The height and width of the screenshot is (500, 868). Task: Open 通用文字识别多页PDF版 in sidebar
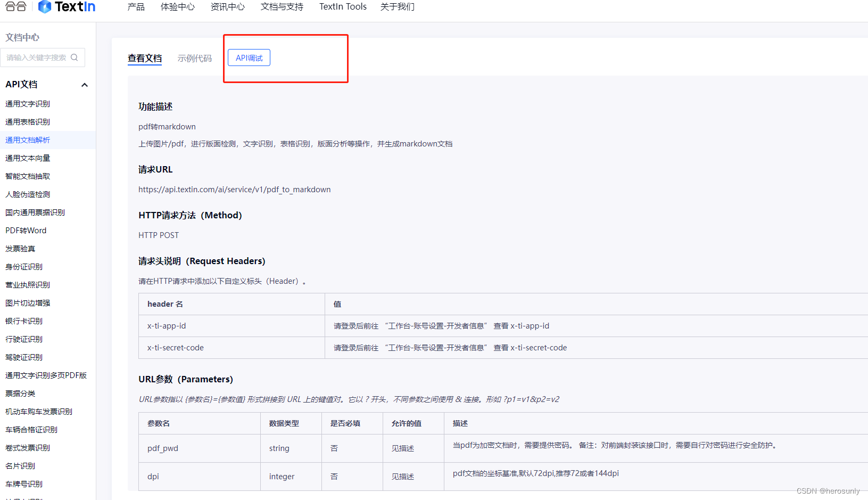point(46,375)
